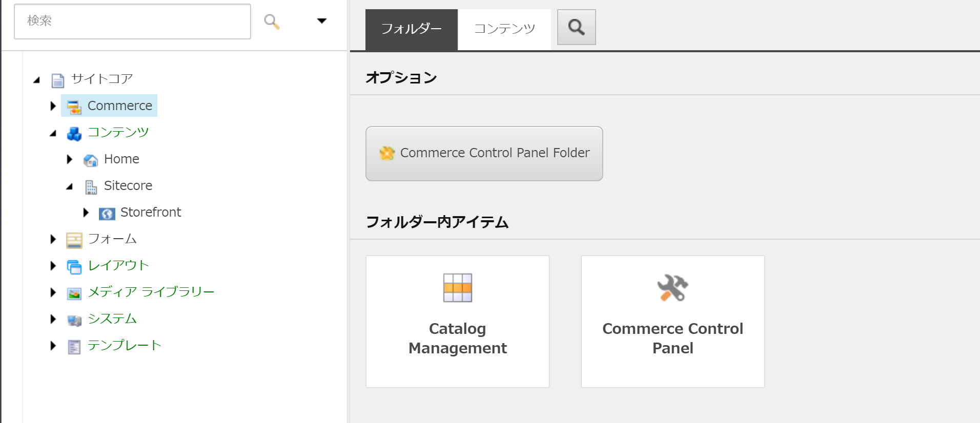Expand the システム tree node
This screenshot has width=980, height=423.
53,319
